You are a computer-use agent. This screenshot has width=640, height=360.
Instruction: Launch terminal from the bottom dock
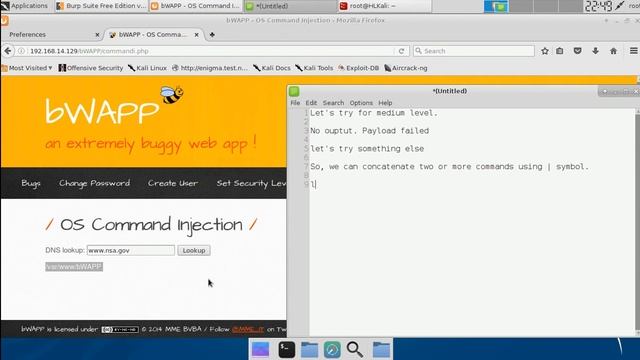[x=287, y=350]
